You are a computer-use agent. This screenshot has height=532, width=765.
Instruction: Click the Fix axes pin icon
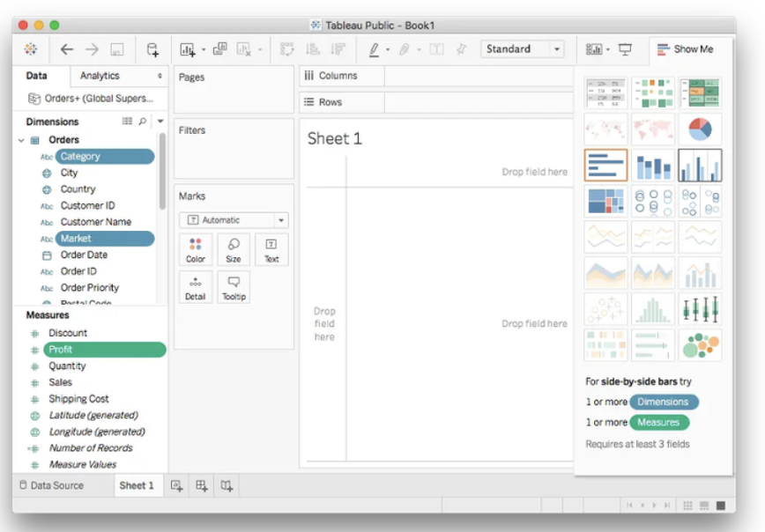coord(461,49)
